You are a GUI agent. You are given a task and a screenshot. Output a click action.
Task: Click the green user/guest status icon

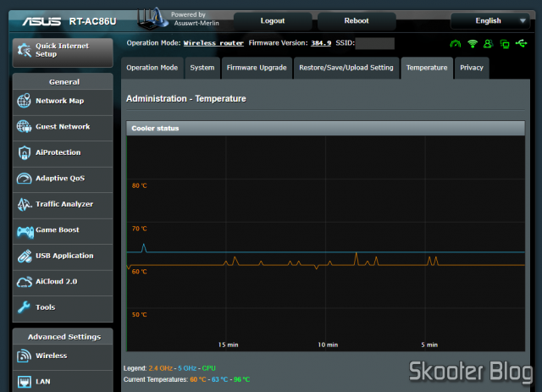(488, 44)
